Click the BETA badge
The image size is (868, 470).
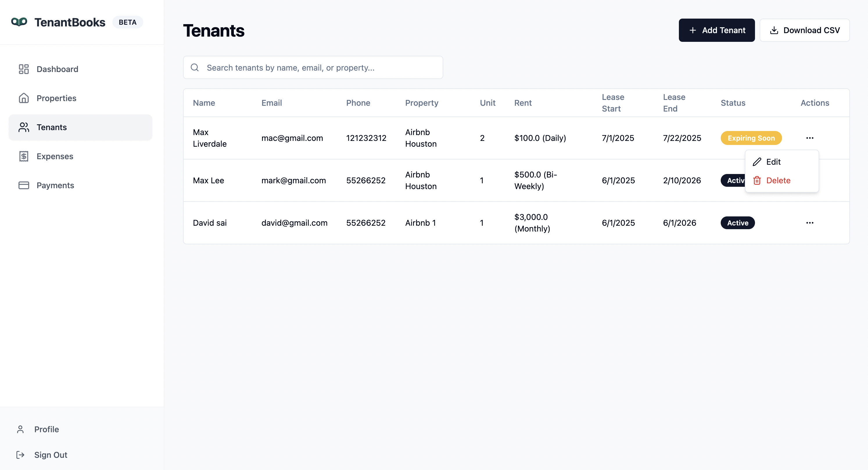(127, 22)
